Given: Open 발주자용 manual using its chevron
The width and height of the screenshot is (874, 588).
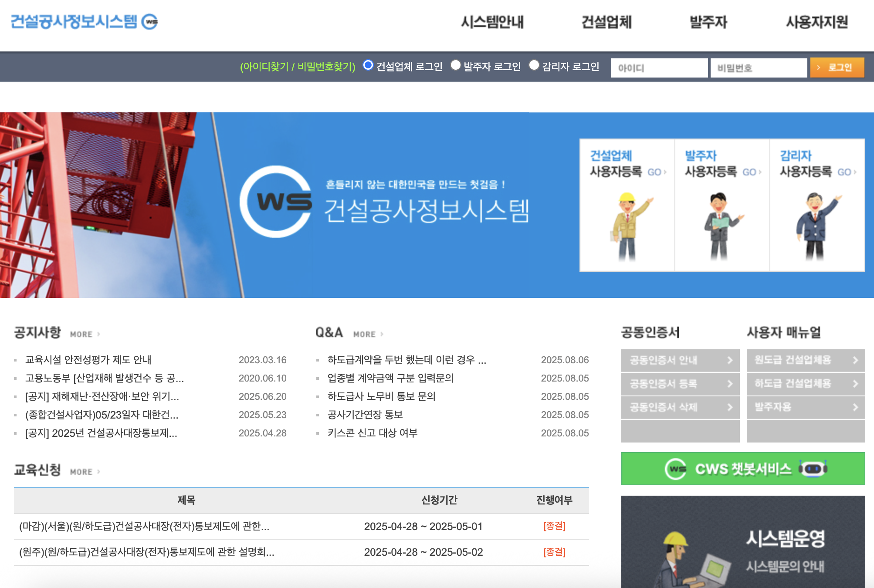Looking at the screenshot, I should 855,408.
